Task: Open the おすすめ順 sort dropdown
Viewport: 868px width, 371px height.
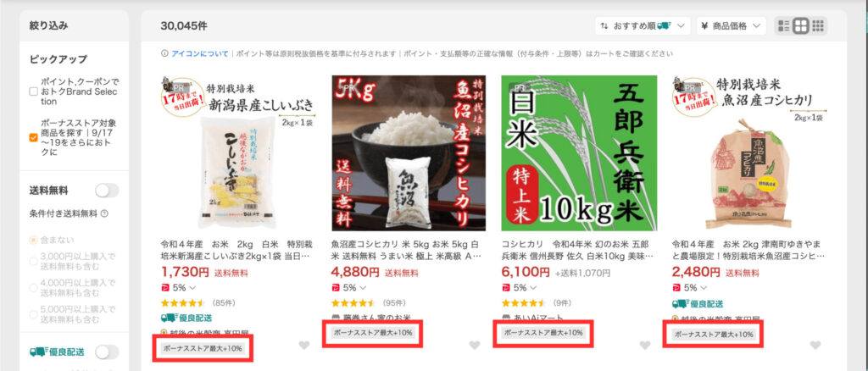Action: point(643,26)
